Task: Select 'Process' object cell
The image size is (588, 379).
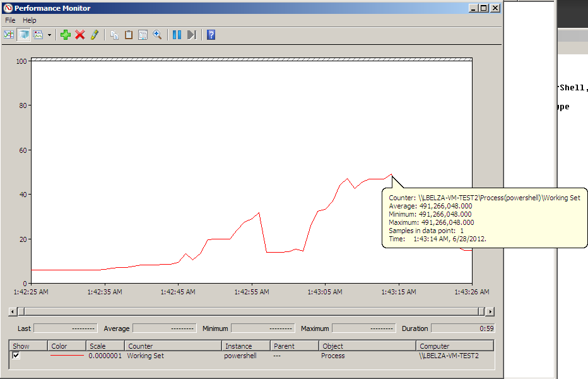Action: coord(332,356)
